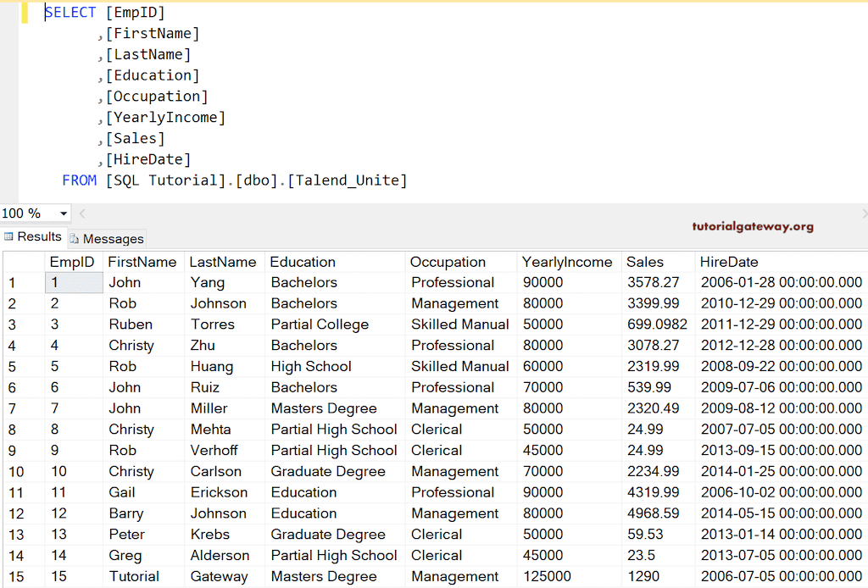Open the 100% zoom level dropdown

62,214
